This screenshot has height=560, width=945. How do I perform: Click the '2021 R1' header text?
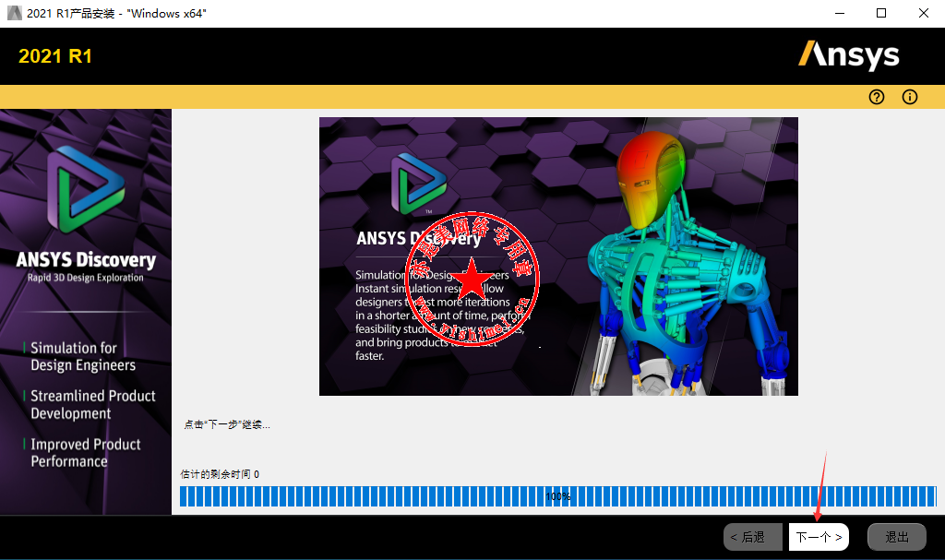point(55,56)
